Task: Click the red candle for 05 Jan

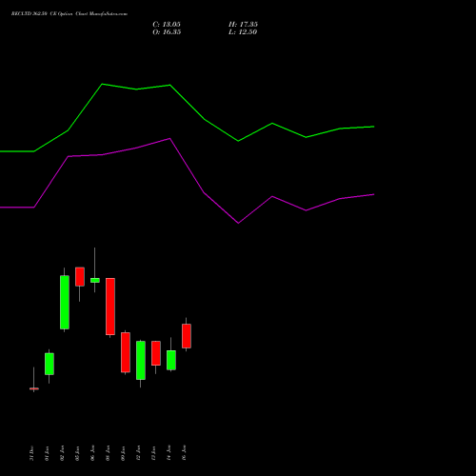Action: point(80,276)
